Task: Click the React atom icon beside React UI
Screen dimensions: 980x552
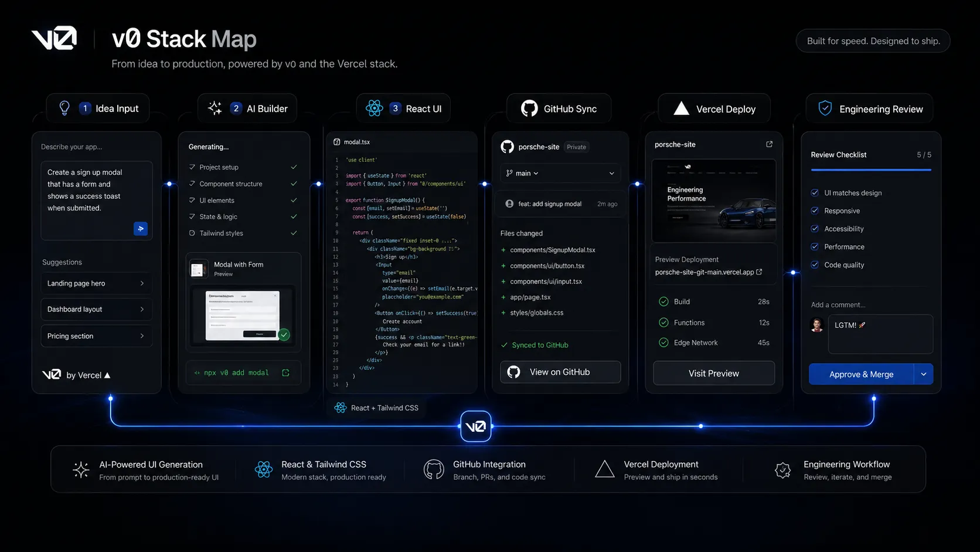Action: click(374, 108)
